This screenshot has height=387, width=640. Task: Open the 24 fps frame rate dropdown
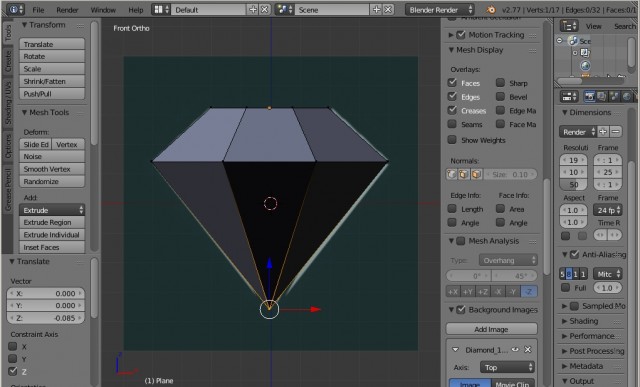[x=607, y=210]
